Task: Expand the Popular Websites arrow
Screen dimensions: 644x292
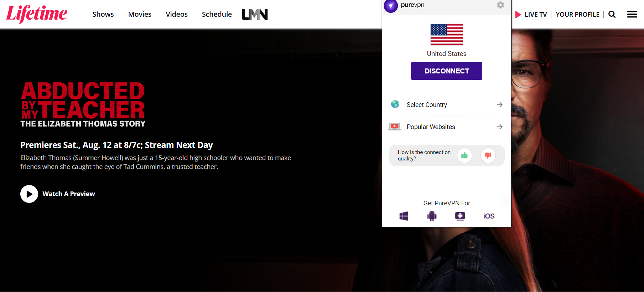Action: [500, 127]
